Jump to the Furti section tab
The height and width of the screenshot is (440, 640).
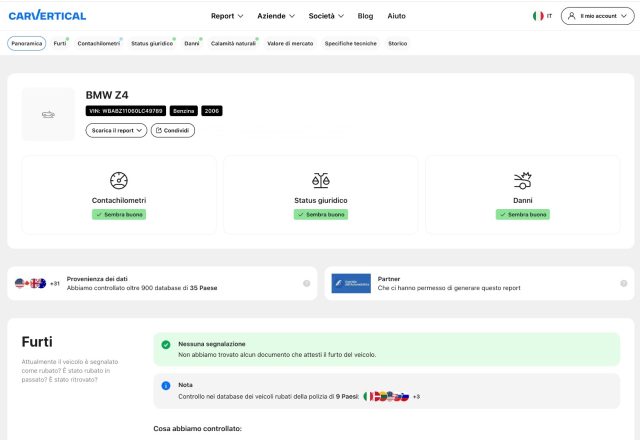(x=60, y=43)
